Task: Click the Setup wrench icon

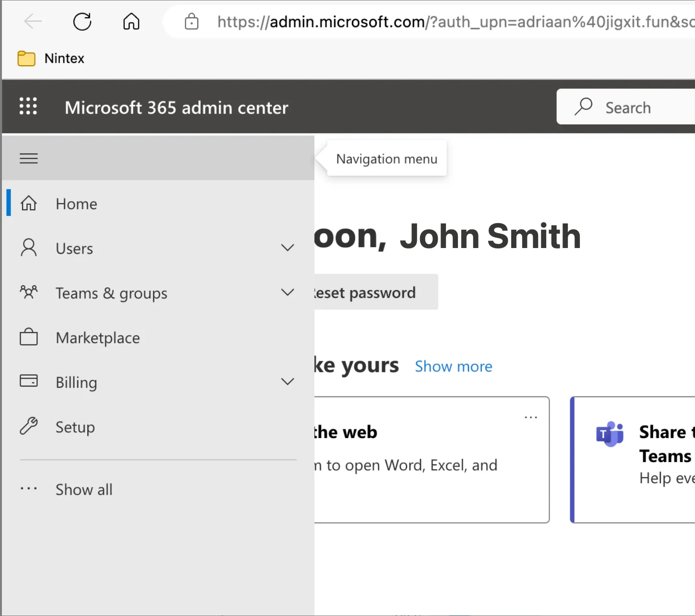Action: [29, 426]
